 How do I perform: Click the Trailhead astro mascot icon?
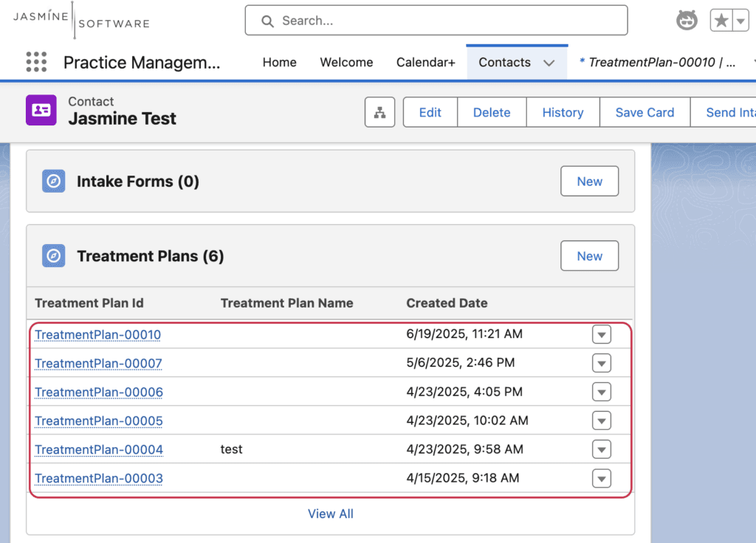[x=687, y=20]
